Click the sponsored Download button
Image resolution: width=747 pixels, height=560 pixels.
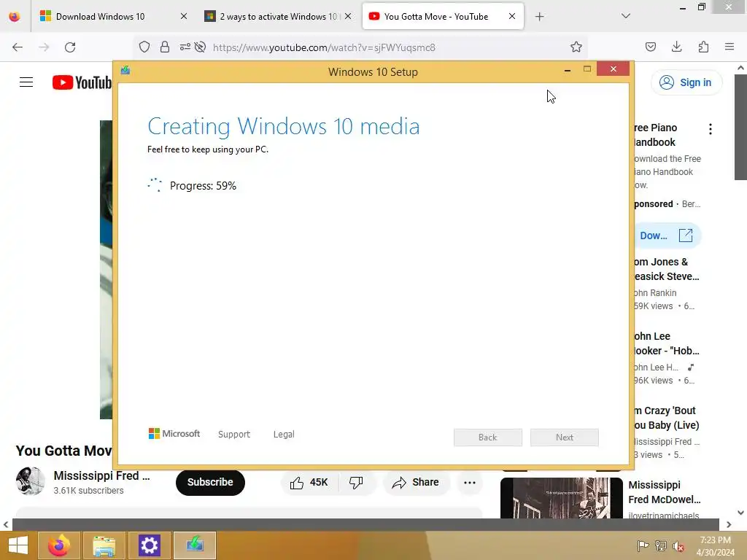click(x=667, y=236)
